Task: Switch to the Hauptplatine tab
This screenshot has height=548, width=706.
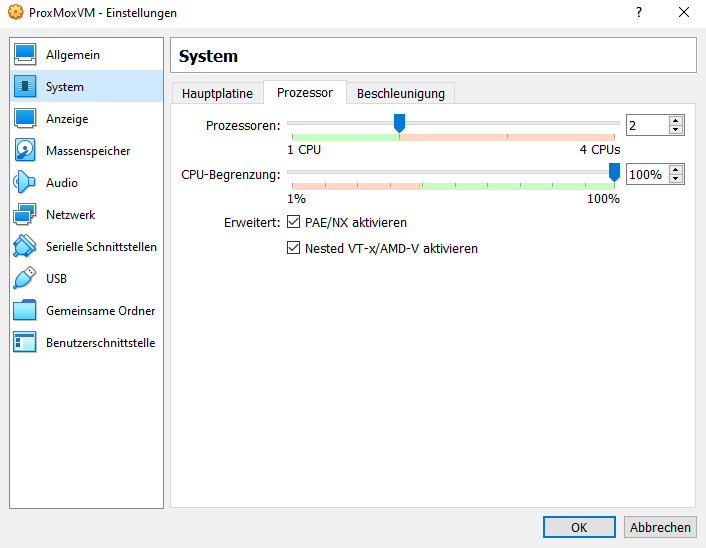Action: click(x=217, y=93)
